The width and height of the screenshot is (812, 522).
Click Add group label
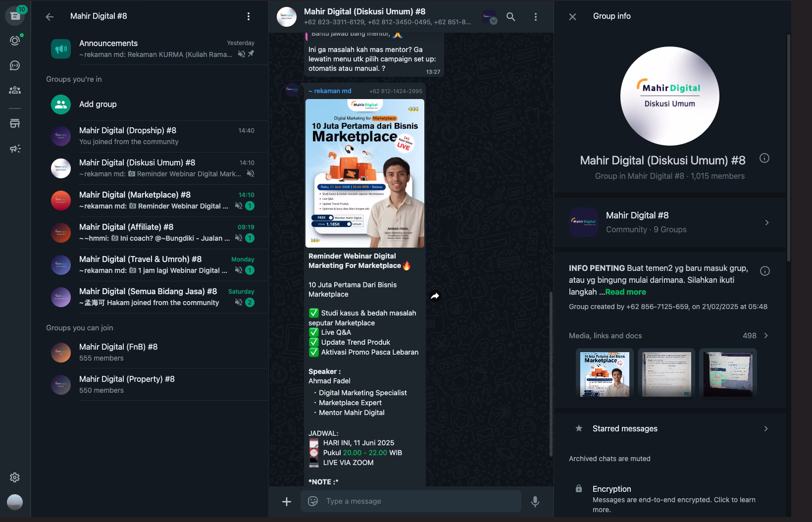tap(98, 104)
